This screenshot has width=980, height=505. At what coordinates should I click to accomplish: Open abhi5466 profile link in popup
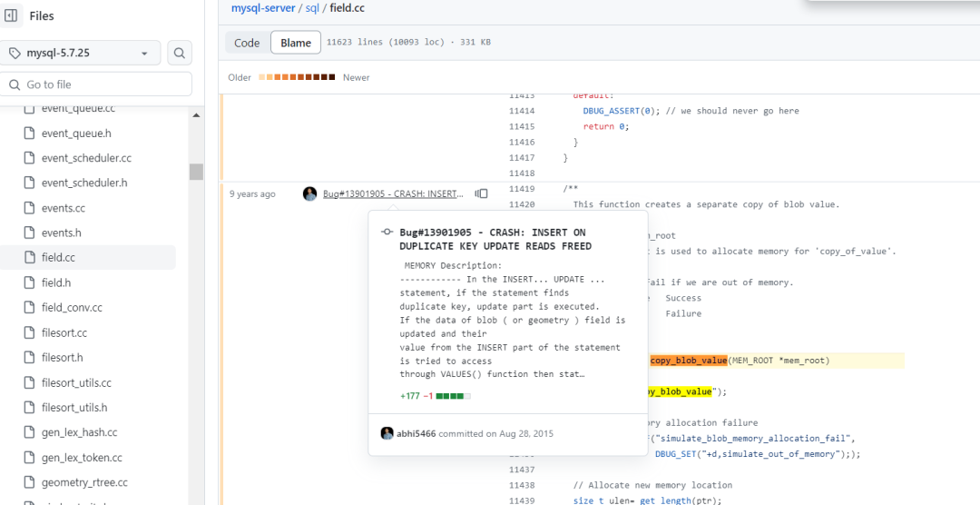click(416, 433)
